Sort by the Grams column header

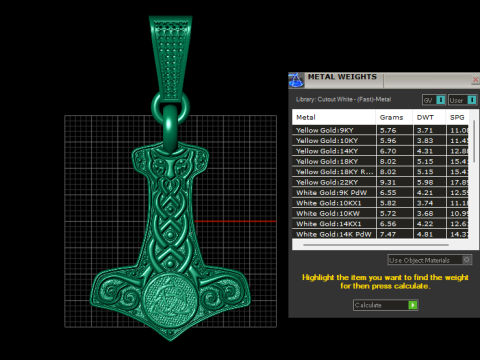394,117
